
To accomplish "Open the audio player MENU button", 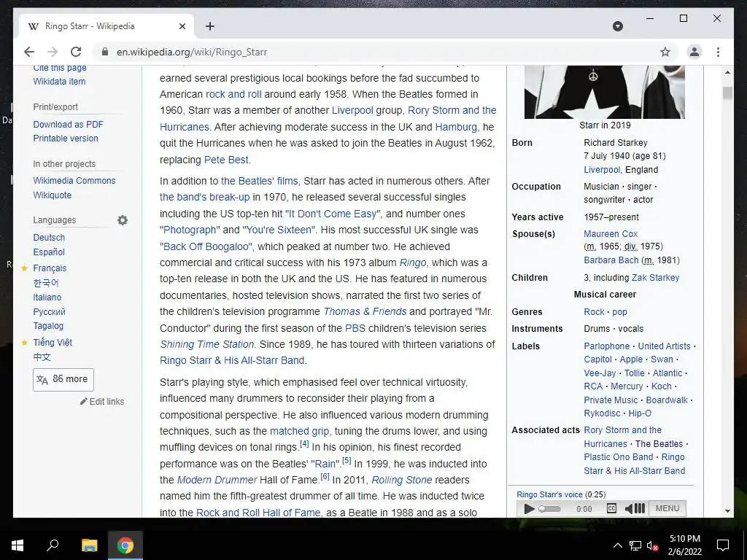I will point(667,508).
